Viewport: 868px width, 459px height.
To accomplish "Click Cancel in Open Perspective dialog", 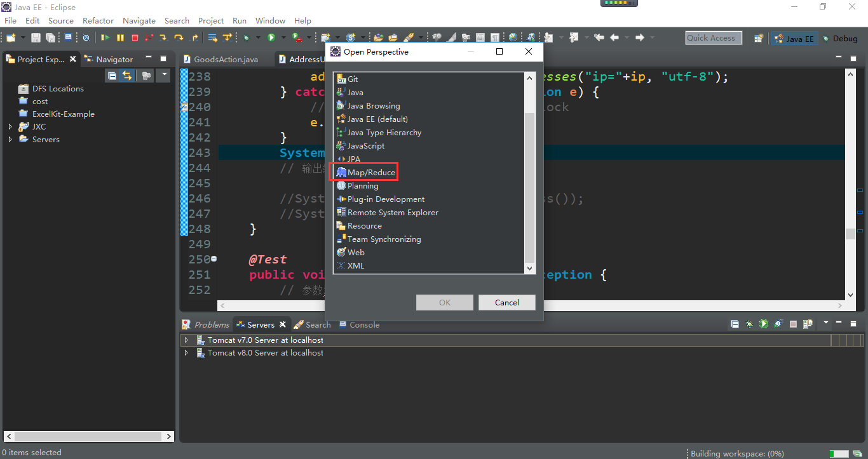I will 507,302.
